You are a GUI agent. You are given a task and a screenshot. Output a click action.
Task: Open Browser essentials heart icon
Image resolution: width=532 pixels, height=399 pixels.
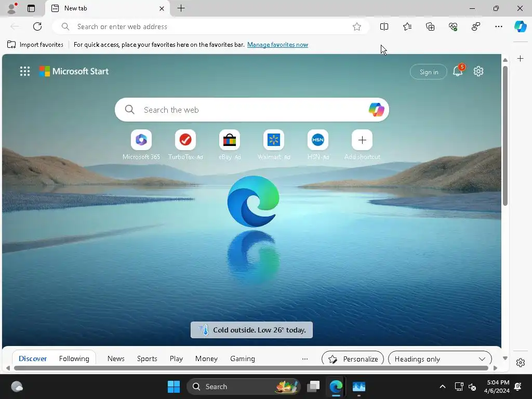point(453,26)
